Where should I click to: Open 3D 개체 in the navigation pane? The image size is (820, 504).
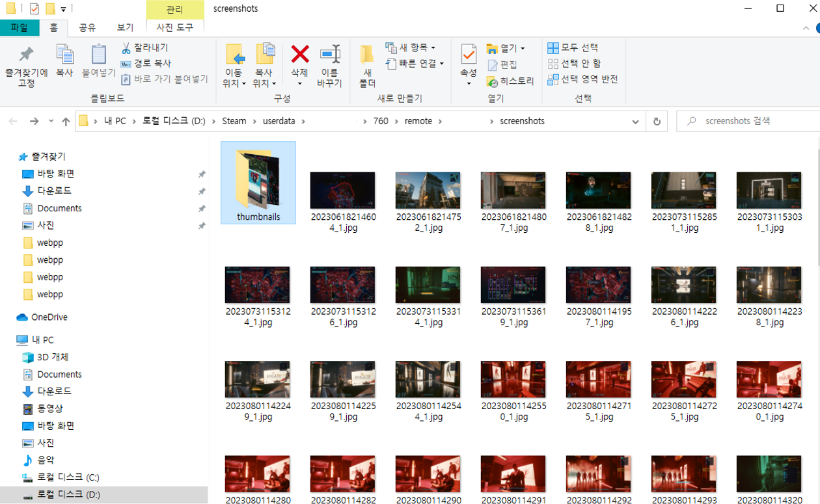[46, 357]
